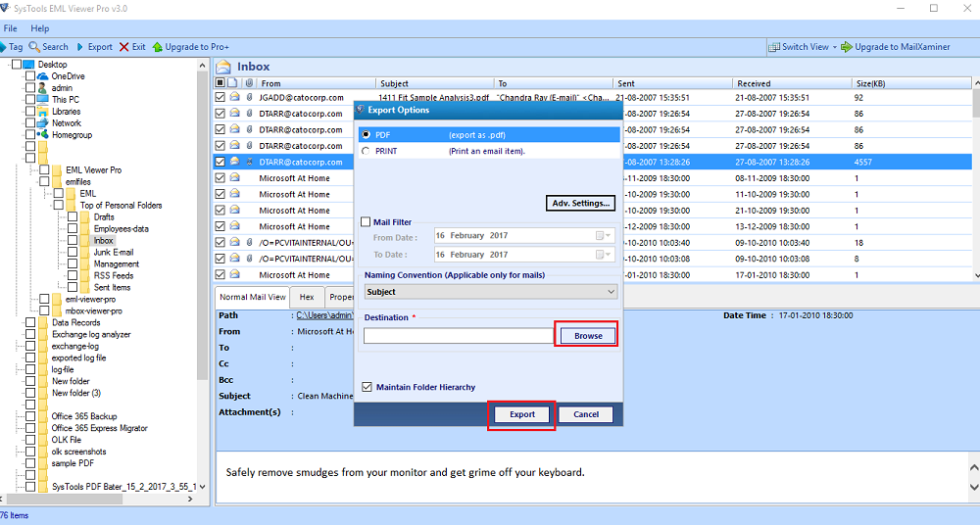The image size is (980, 525).
Task: Click the Export button in dialog
Action: [522, 414]
